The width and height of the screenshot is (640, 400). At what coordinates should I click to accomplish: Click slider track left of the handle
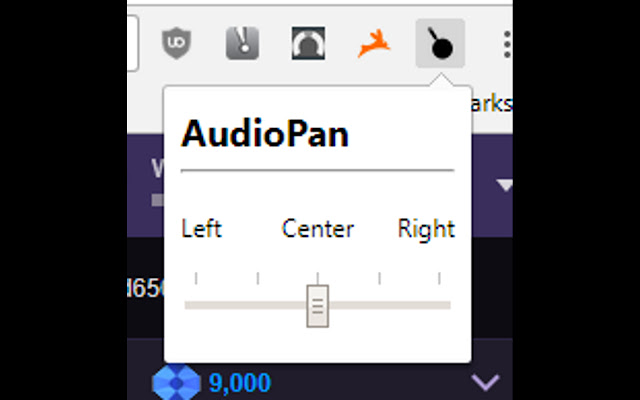[x=246, y=305]
